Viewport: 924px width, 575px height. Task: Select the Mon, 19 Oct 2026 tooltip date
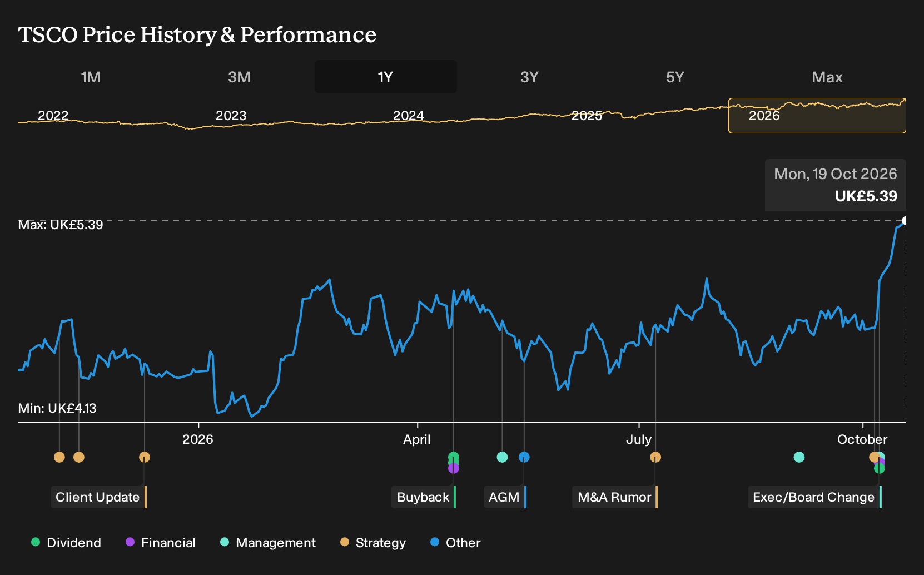point(835,174)
